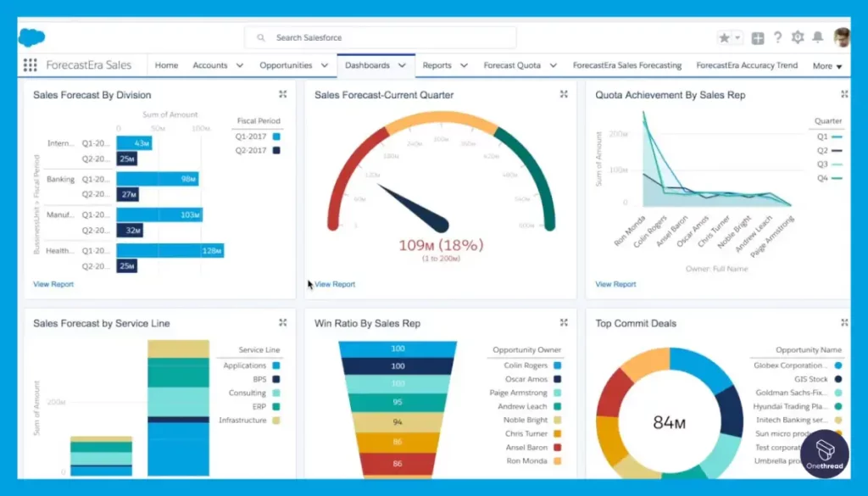Open the Accounts tab

[x=210, y=65]
